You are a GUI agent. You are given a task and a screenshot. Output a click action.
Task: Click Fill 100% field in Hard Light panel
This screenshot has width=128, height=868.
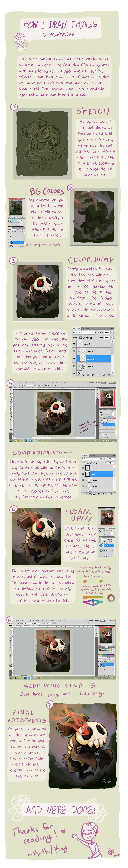tap(107, 338)
